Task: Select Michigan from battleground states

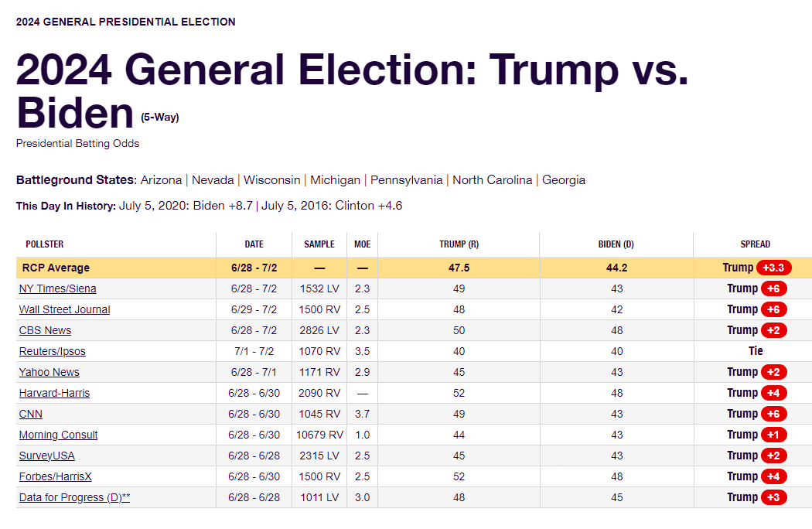Action: [x=335, y=180]
